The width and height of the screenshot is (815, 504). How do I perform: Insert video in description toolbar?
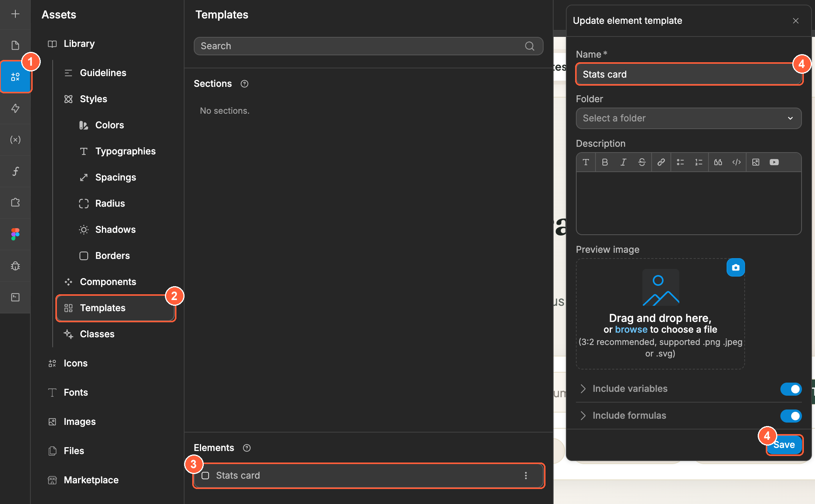[774, 162]
